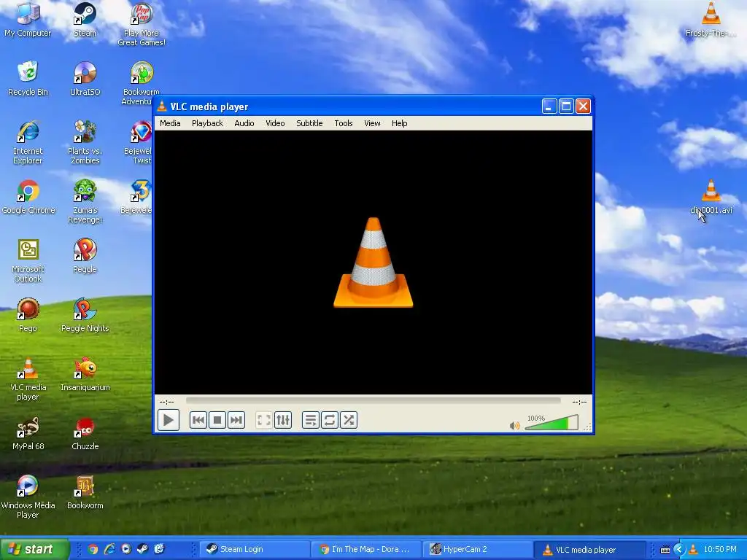
Task: Open the Media menu
Action: point(170,123)
